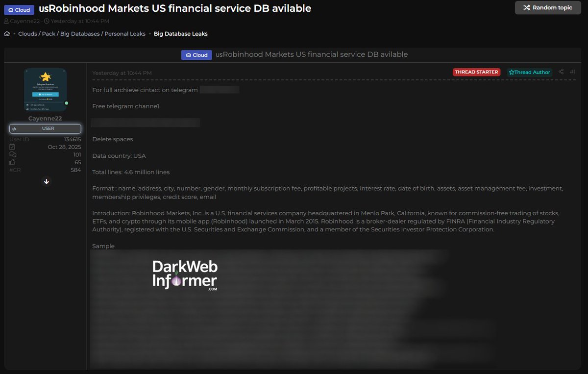Click the USER role badge

click(45, 128)
